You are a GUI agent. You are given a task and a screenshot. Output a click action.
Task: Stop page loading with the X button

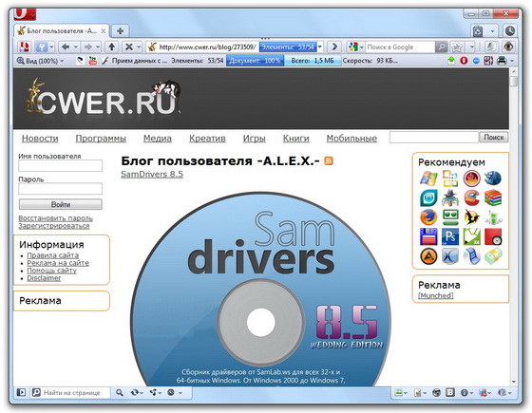point(129,47)
